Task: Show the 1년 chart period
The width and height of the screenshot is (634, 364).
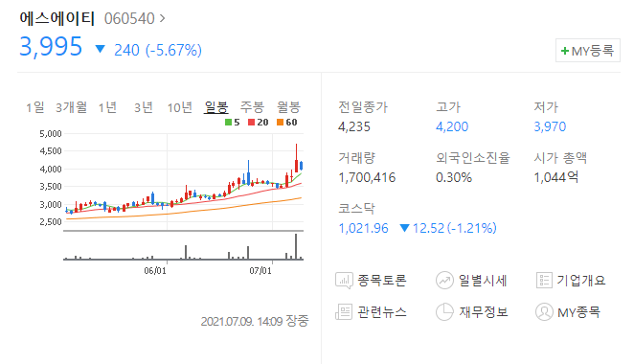Action: click(107, 107)
